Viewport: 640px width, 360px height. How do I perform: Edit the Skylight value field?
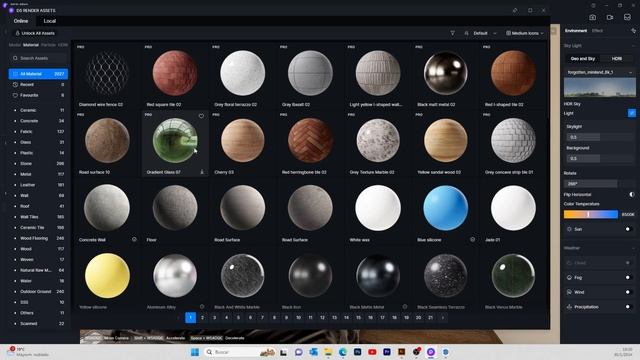tap(599, 137)
